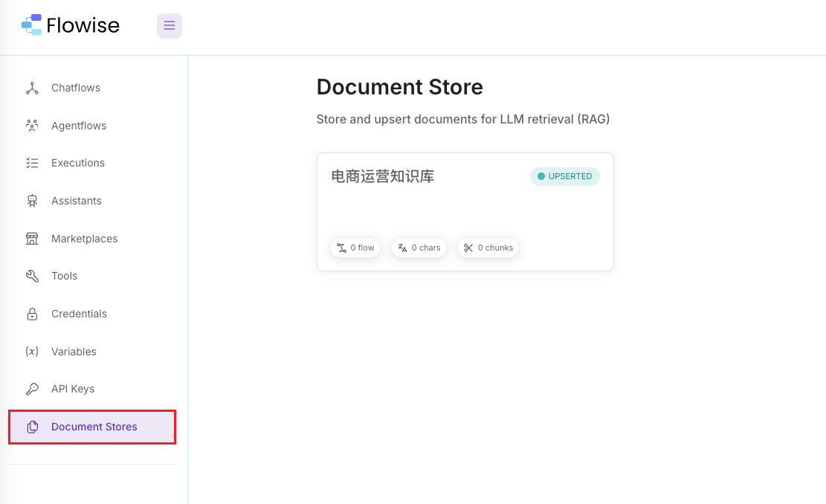The image size is (826, 504).
Task: Click the 0 flow chip
Action: [x=355, y=248]
